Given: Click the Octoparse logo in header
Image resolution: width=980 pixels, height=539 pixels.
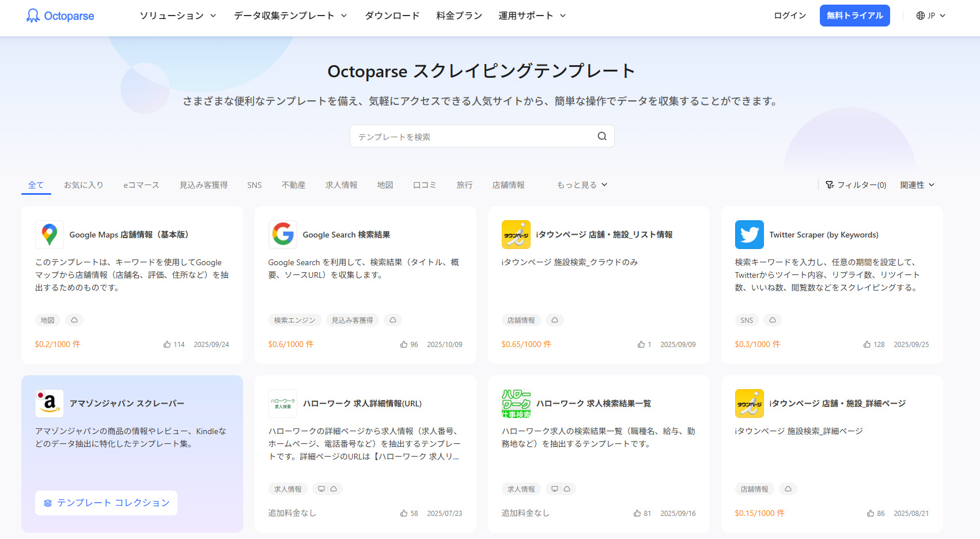Looking at the screenshot, I should (x=60, y=16).
